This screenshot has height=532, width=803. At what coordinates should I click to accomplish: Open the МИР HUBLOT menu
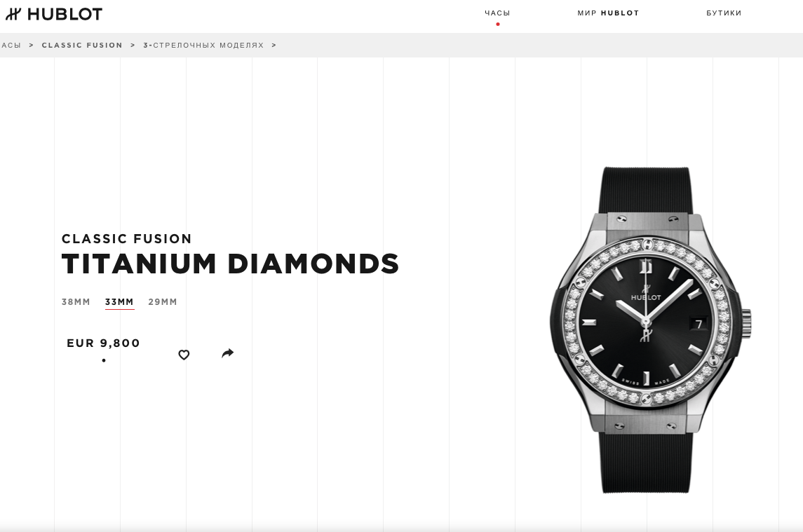pos(609,13)
